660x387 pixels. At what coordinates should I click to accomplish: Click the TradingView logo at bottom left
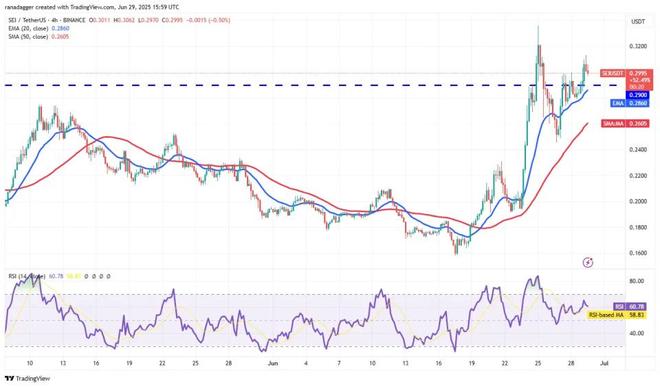[27, 378]
